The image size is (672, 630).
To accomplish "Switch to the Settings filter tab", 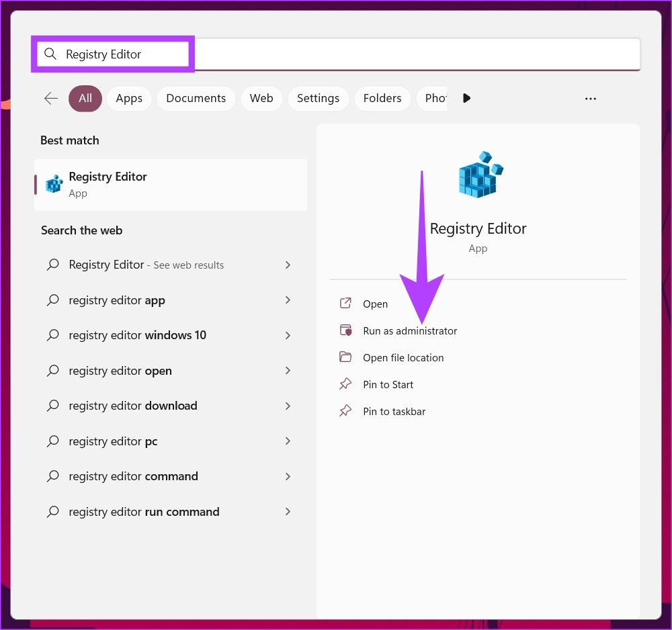I will coord(318,98).
